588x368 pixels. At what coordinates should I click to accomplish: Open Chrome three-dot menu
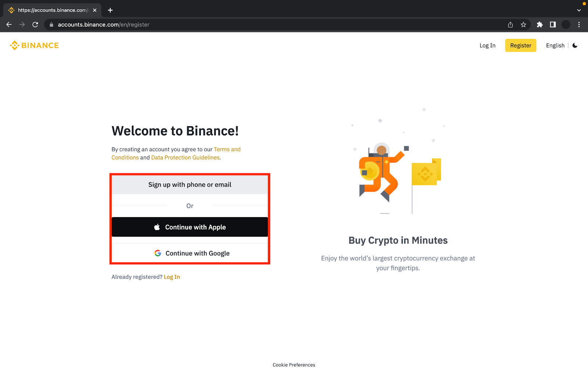click(579, 25)
